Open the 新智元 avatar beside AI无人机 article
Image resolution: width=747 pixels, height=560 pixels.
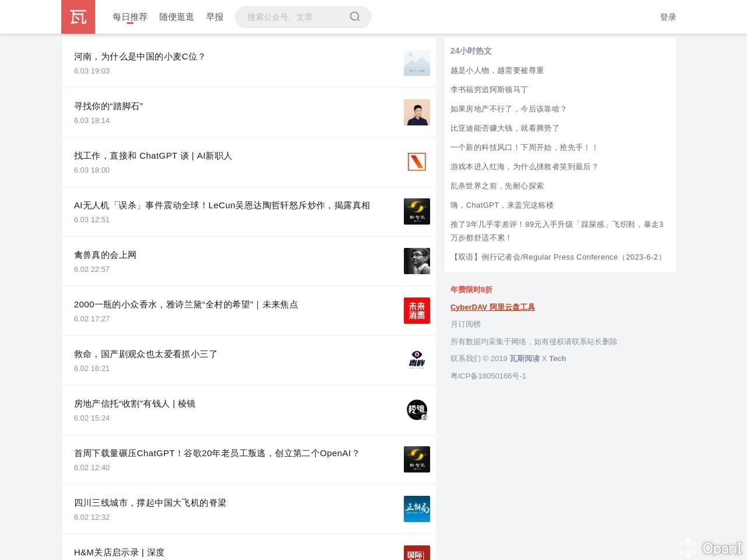pyautogui.click(x=417, y=211)
